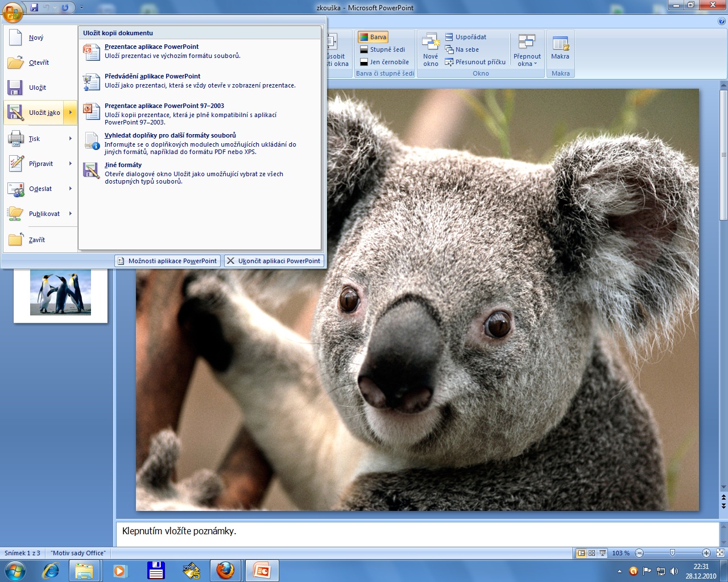Select Otevřít in the Office menu

(x=39, y=63)
